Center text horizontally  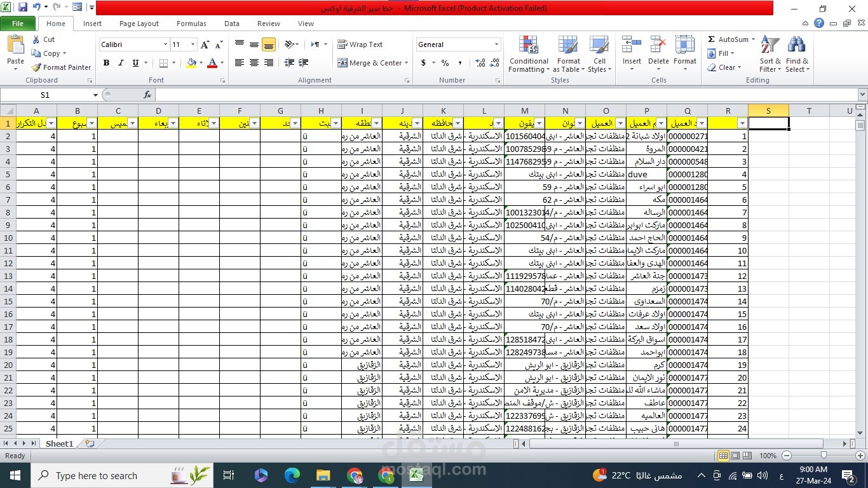tap(254, 63)
